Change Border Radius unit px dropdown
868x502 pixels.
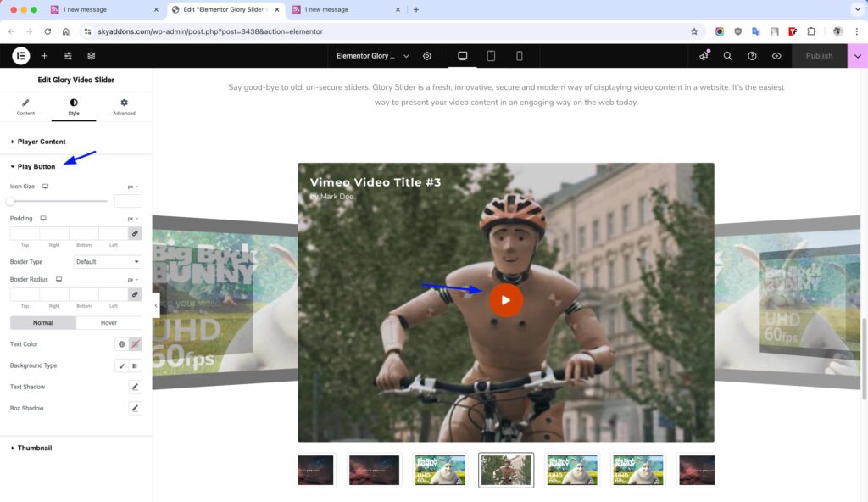click(133, 279)
